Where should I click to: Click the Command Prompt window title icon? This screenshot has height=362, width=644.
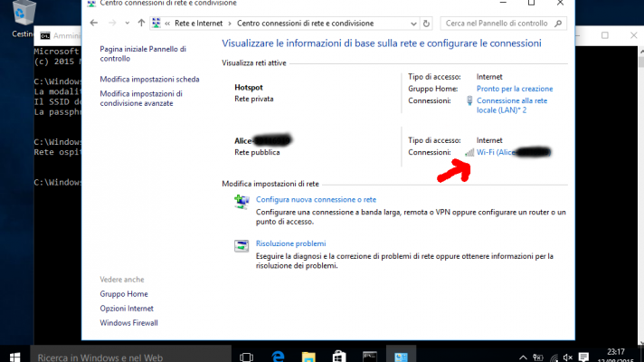[x=44, y=36]
